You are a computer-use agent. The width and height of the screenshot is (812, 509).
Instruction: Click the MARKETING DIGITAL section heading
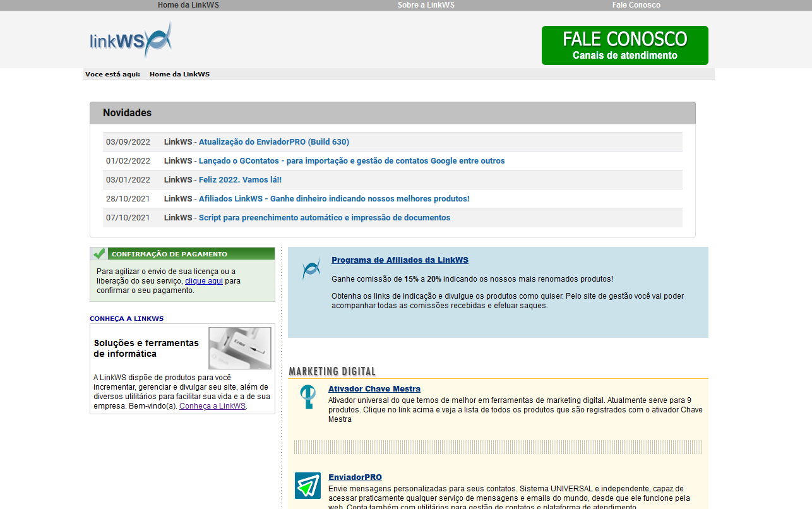pyautogui.click(x=332, y=371)
